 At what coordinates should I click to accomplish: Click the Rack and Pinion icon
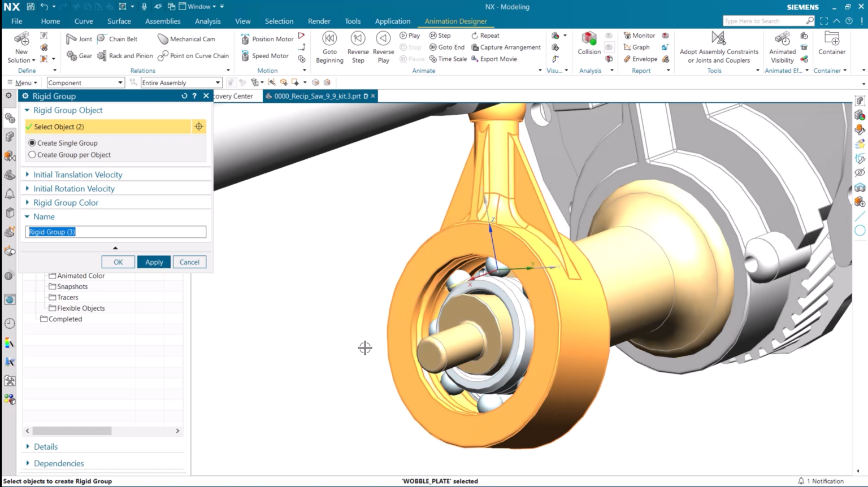102,56
